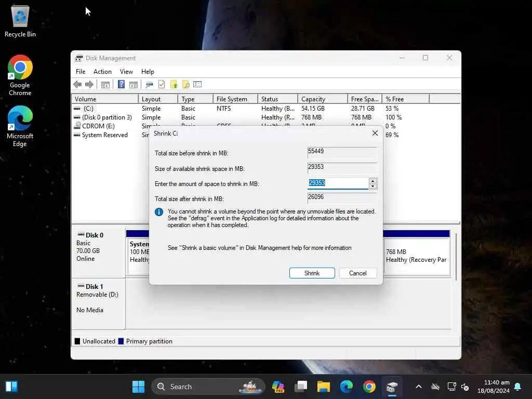The height and width of the screenshot is (399, 532).
Task: Click the available shrink space field
Action: [342, 168]
